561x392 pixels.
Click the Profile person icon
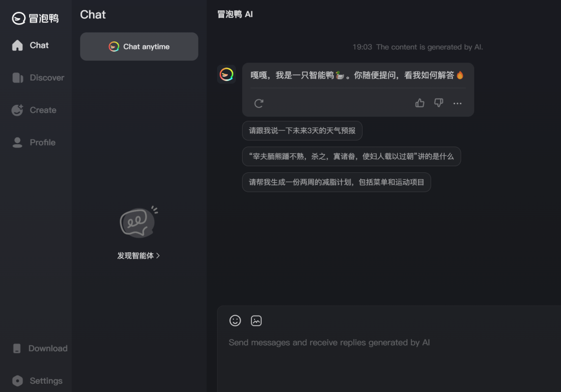[x=17, y=142]
